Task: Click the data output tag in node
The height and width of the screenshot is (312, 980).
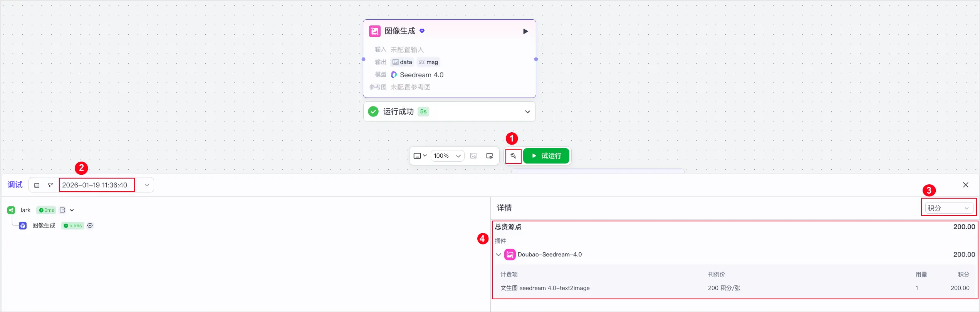Action: tap(402, 62)
